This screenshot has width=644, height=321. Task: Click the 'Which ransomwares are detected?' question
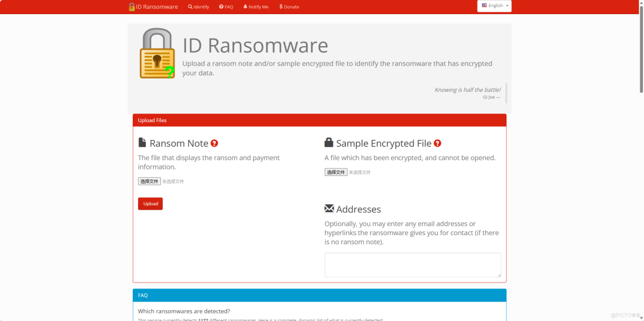184,311
